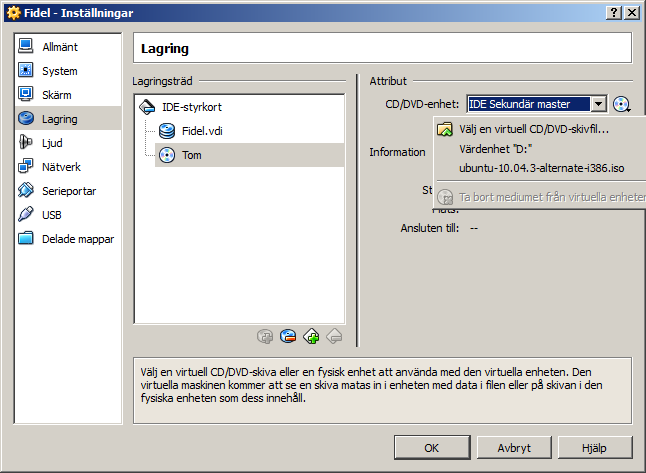Select the empty Tom disc drive
This screenshot has height=473, width=646.
tap(191, 155)
